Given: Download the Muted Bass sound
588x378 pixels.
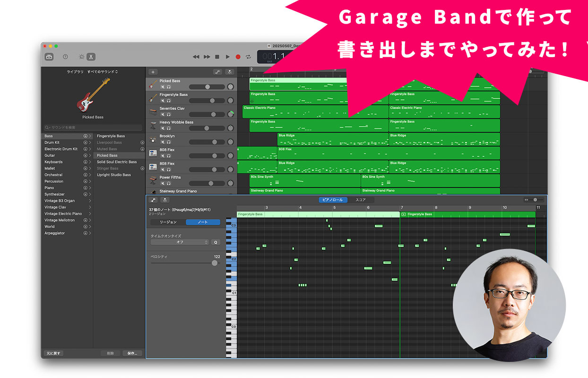Looking at the screenshot, I should (142, 149).
